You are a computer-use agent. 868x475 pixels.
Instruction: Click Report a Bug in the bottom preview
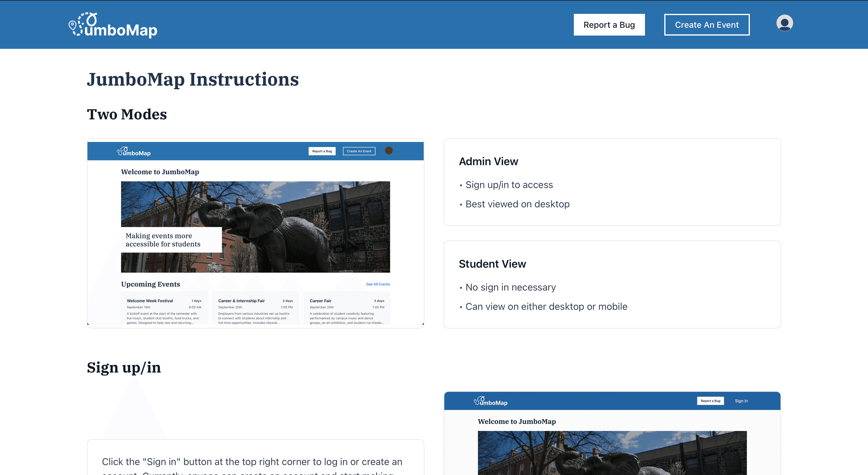(710, 401)
